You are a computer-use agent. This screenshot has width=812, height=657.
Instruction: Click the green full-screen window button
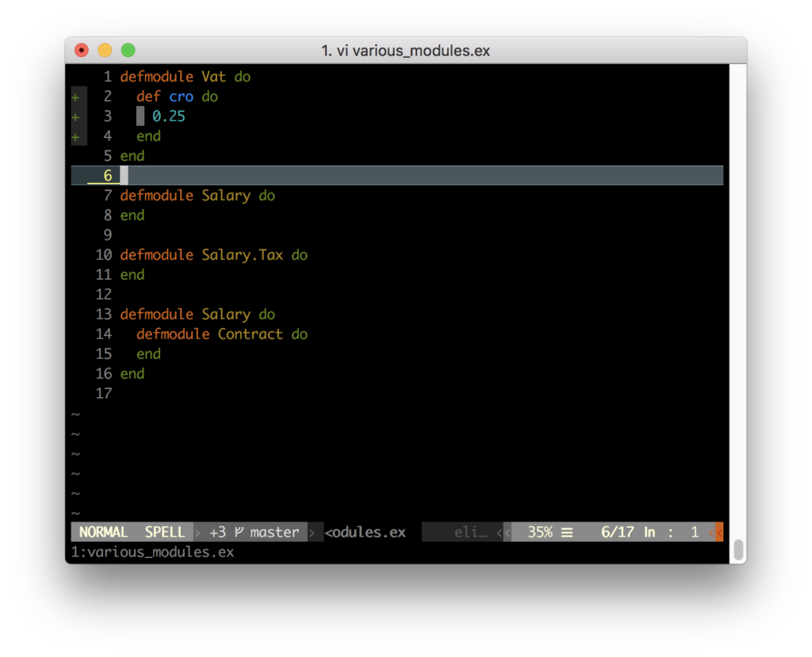tap(127, 49)
